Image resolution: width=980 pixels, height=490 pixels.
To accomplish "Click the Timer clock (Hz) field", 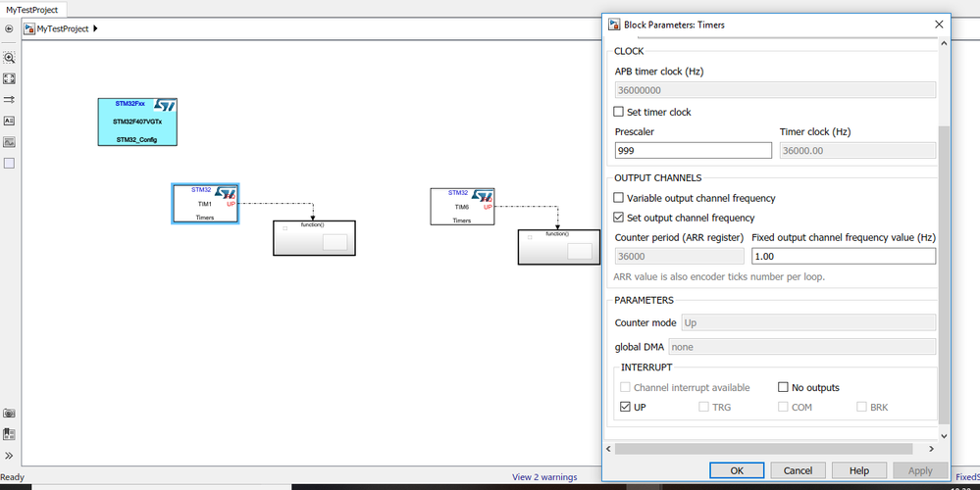I will click(857, 151).
